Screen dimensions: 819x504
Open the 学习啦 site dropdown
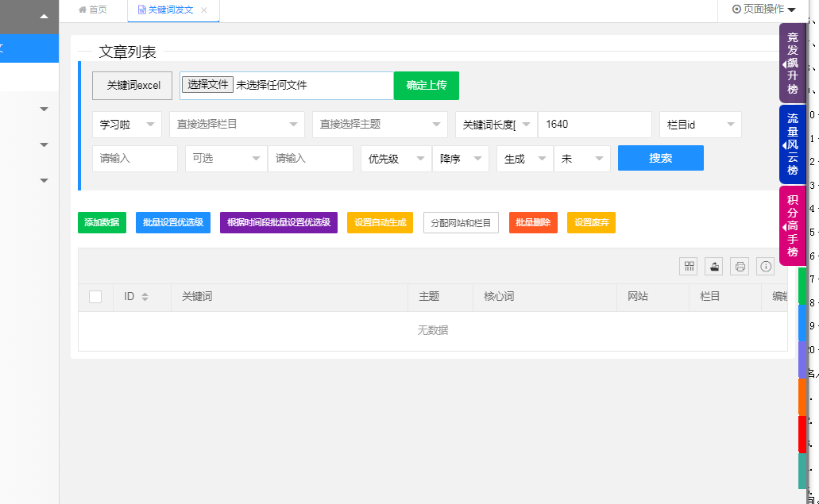coord(127,125)
